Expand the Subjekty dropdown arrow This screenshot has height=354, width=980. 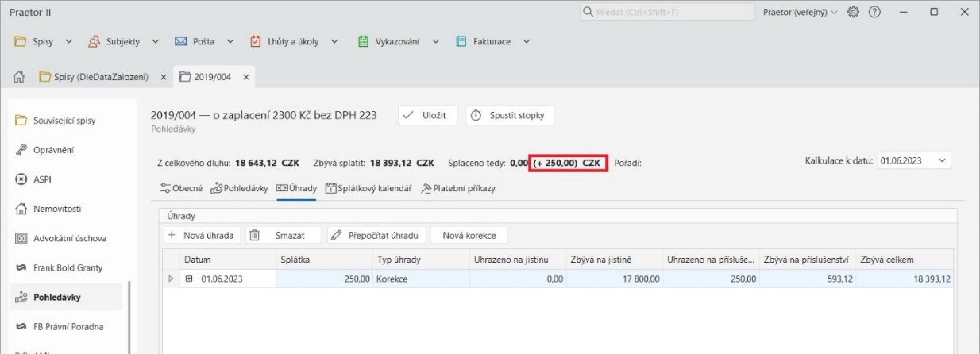pyautogui.click(x=156, y=41)
